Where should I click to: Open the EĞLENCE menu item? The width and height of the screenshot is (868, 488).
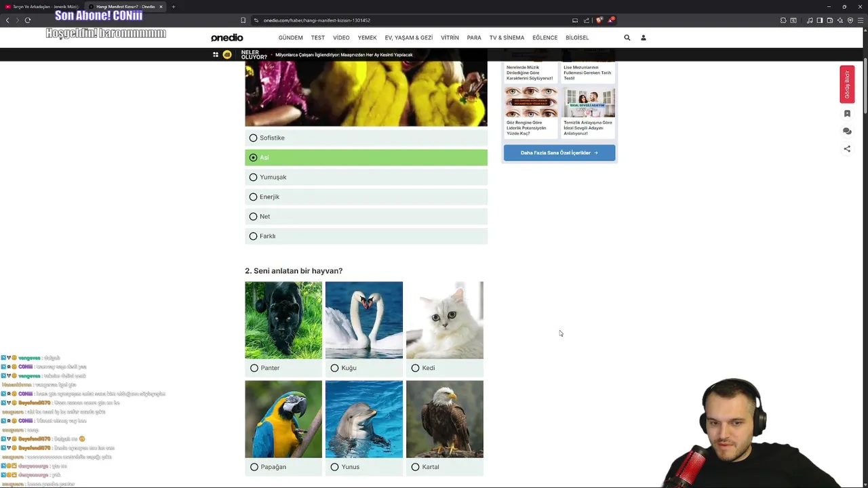[545, 38]
